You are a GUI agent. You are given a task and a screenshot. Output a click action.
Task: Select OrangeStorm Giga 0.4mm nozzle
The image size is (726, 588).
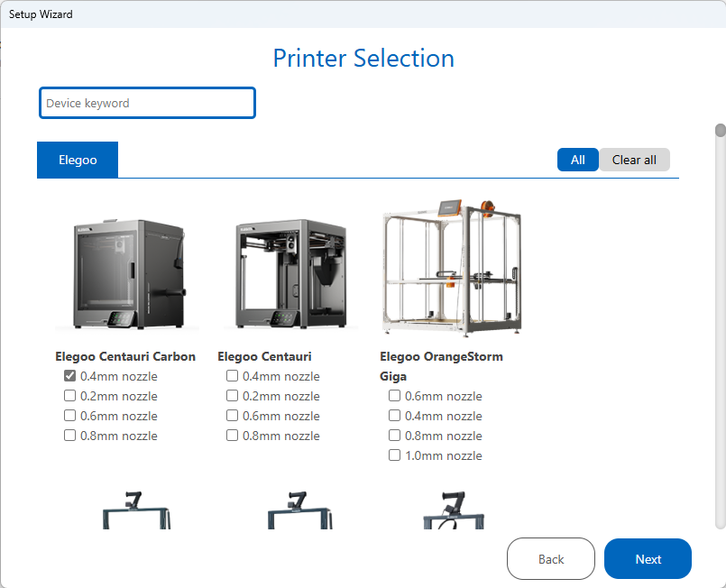(394, 416)
